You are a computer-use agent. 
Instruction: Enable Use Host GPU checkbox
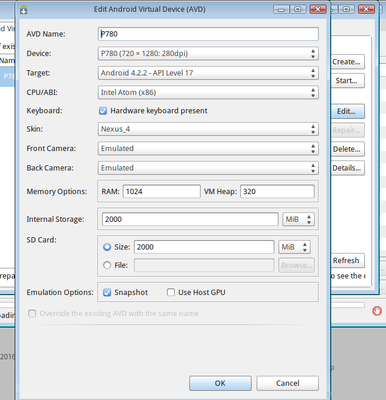(x=171, y=292)
